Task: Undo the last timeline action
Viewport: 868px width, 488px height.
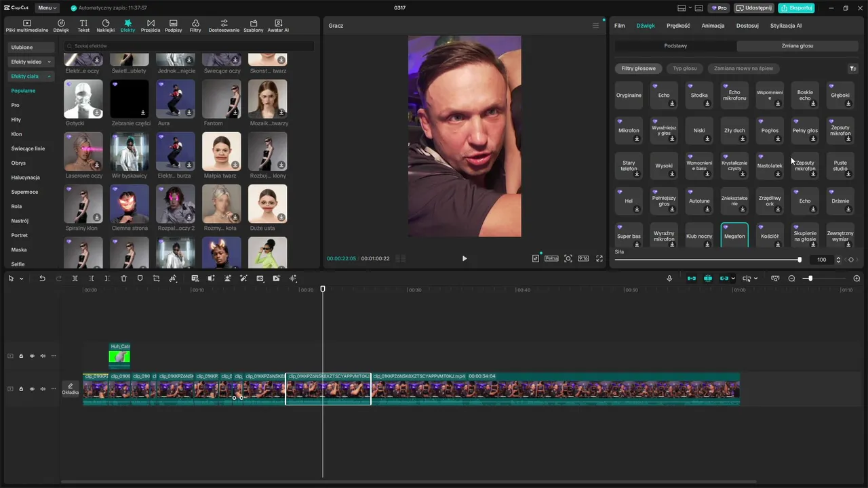Action: pyautogui.click(x=42, y=279)
